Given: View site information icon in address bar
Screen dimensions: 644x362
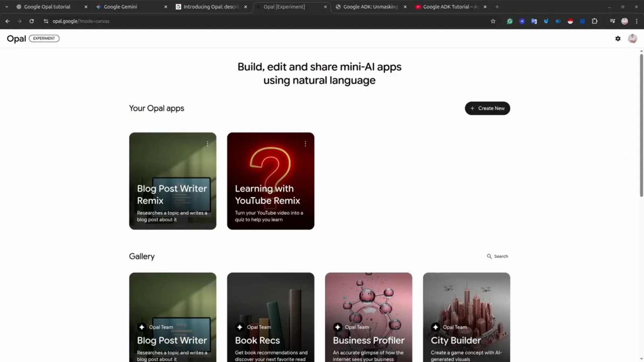Looking at the screenshot, I should [46, 21].
